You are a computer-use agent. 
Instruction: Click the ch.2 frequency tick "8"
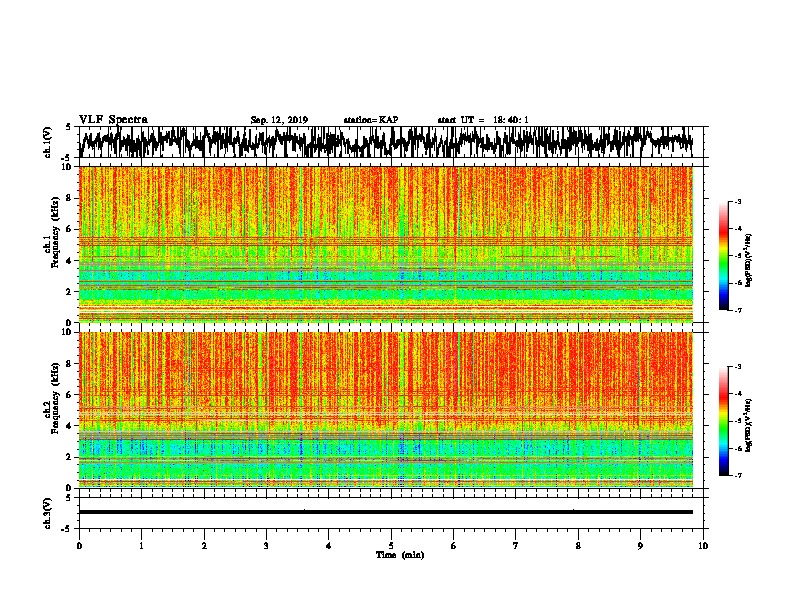[70, 364]
